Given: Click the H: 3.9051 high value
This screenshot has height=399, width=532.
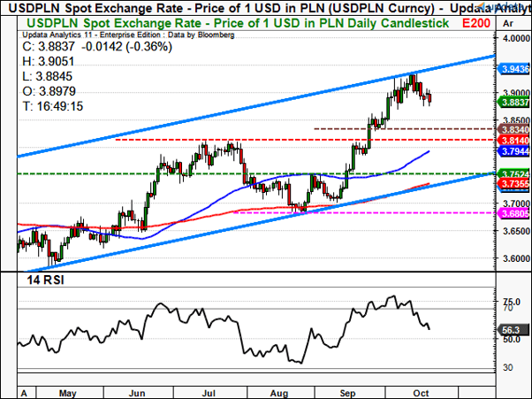Looking at the screenshot, I should pyautogui.click(x=49, y=61).
